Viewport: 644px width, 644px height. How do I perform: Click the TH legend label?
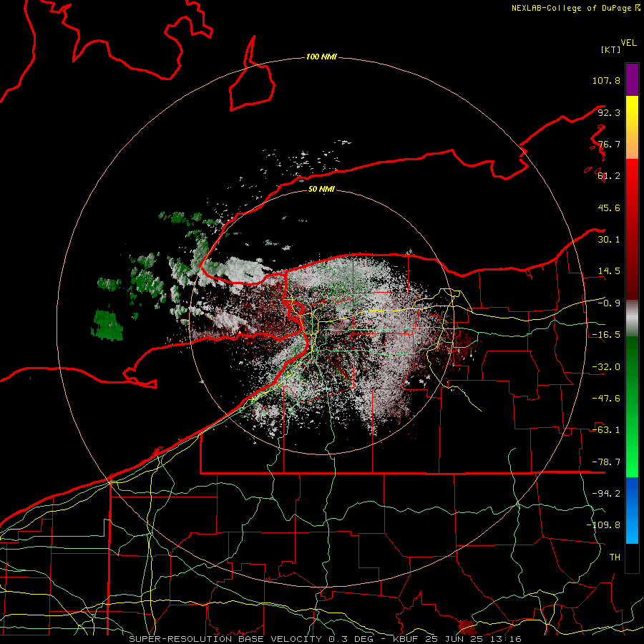[x=615, y=557]
